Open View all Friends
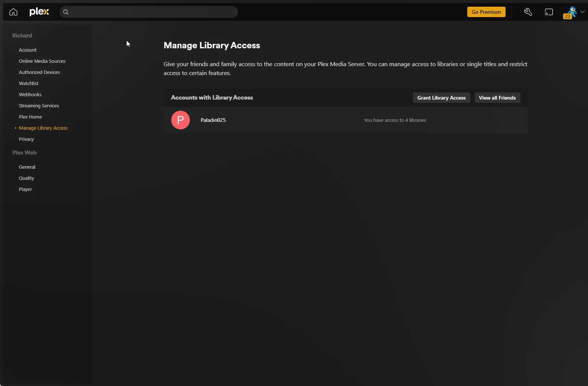Screen dimensions: 588x386 [497, 98]
